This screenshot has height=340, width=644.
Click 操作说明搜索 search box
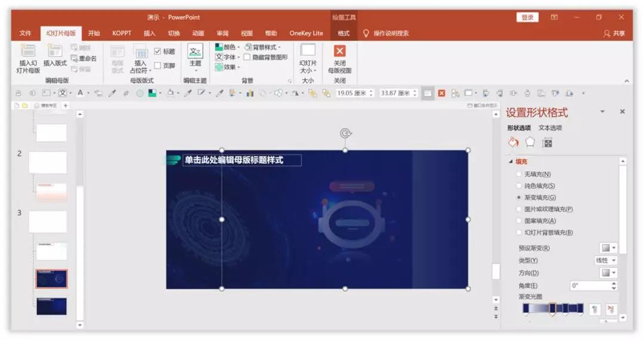pyautogui.click(x=386, y=33)
